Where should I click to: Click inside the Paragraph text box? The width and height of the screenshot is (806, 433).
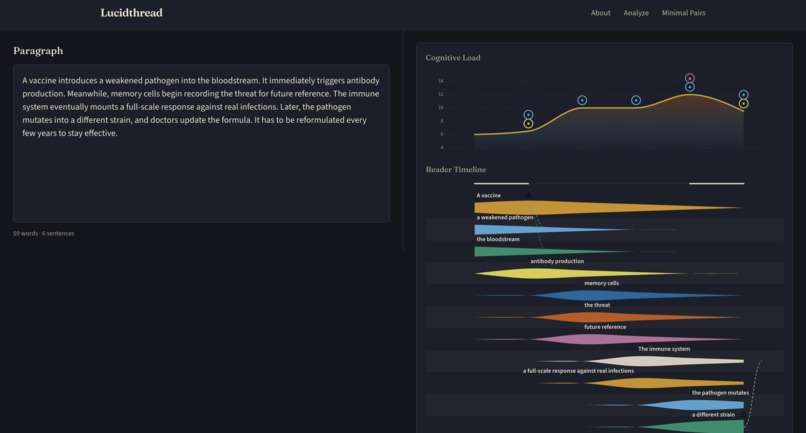tap(201, 143)
